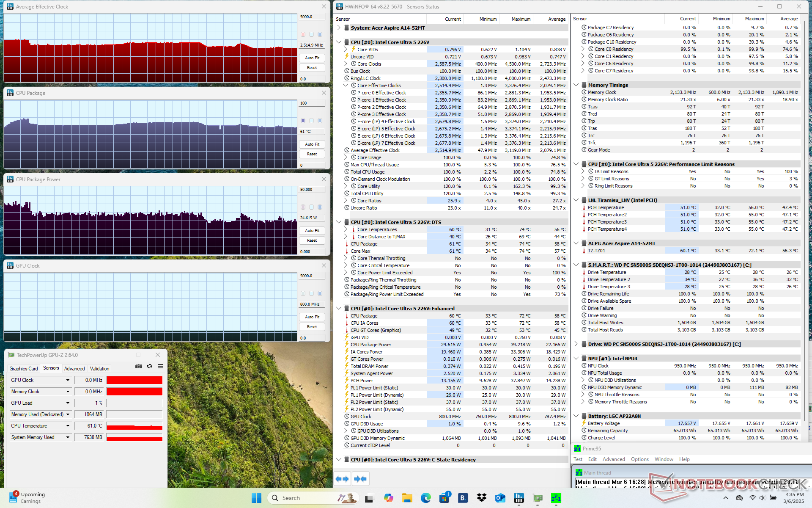Open the GPU-Z hamburger menu
Viewport: 812px width, 508px height.
(x=160, y=366)
